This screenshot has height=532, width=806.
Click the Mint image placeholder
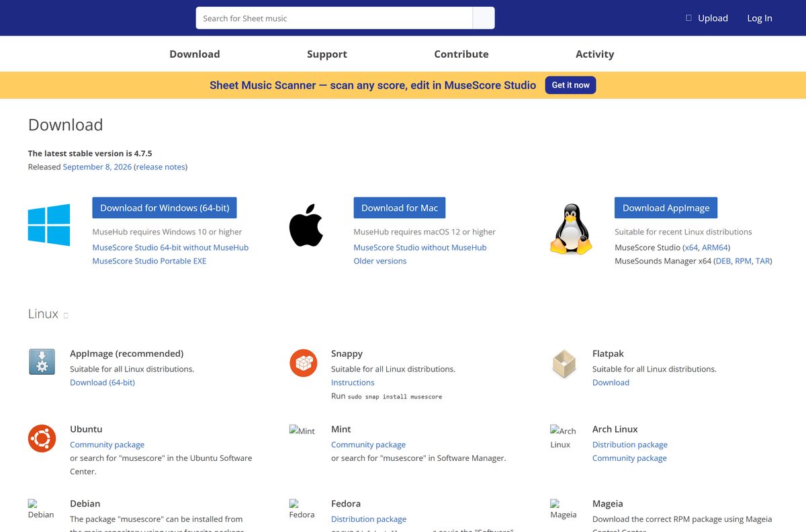302,431
